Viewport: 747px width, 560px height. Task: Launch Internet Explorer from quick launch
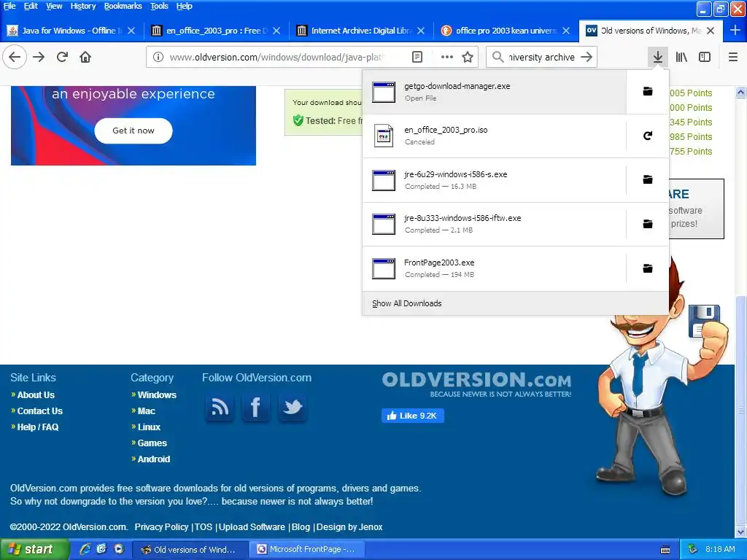pyautogui.click(x=85, y=549)
